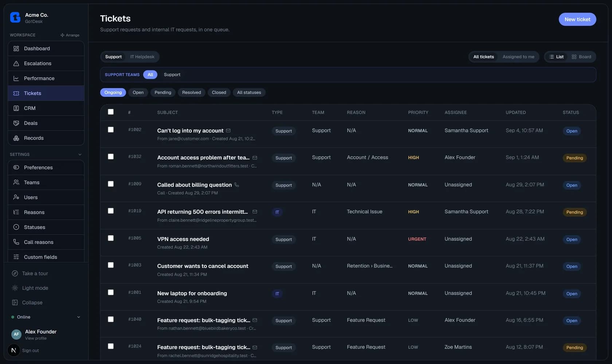
Task: Check ticket #1005 VPN access checkbox
Action: 111,238
